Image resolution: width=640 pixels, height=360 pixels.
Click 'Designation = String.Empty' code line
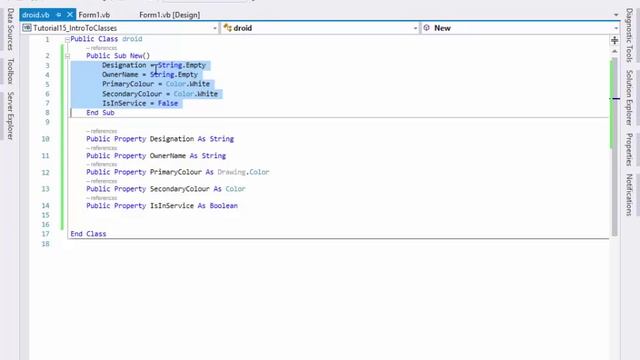[x=154, y=65]
